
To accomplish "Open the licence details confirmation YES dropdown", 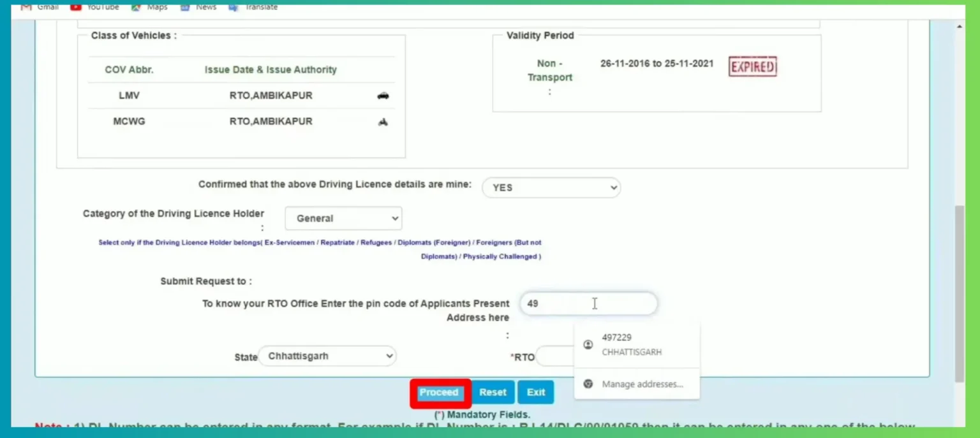I will pos(551,187).
